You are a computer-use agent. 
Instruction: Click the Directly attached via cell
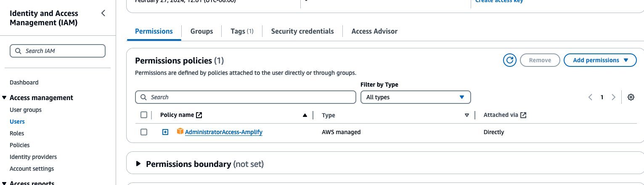tap(494, 132)
